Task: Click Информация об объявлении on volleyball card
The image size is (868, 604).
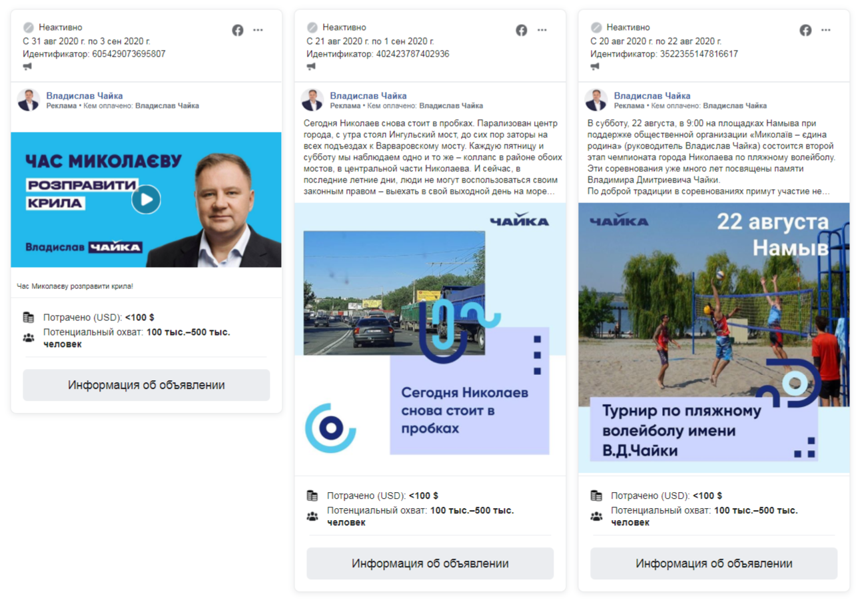Action: point(714,563)
